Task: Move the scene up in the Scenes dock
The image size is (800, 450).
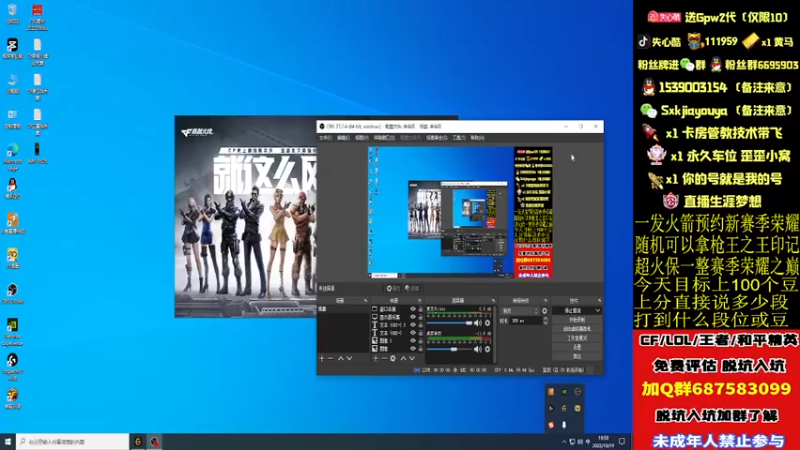Action: click(x=341, y=359)
